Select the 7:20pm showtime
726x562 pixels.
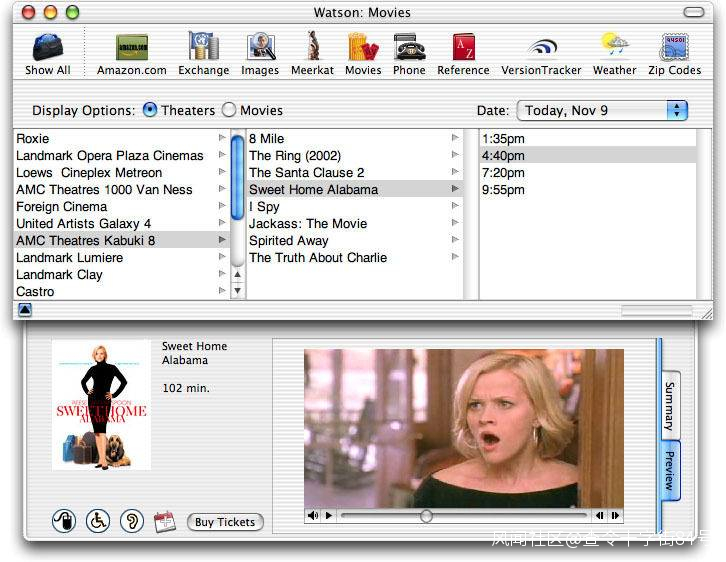[x=588, y=173]
